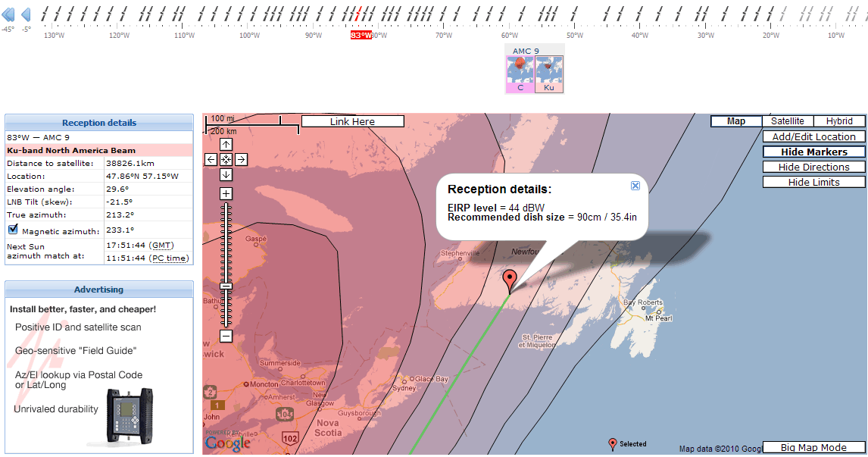Recenter the map with the center pan icon
Image resolution: width=868 pixels, height=457 pixels.
pyautogui.click(x=226, y=160)
